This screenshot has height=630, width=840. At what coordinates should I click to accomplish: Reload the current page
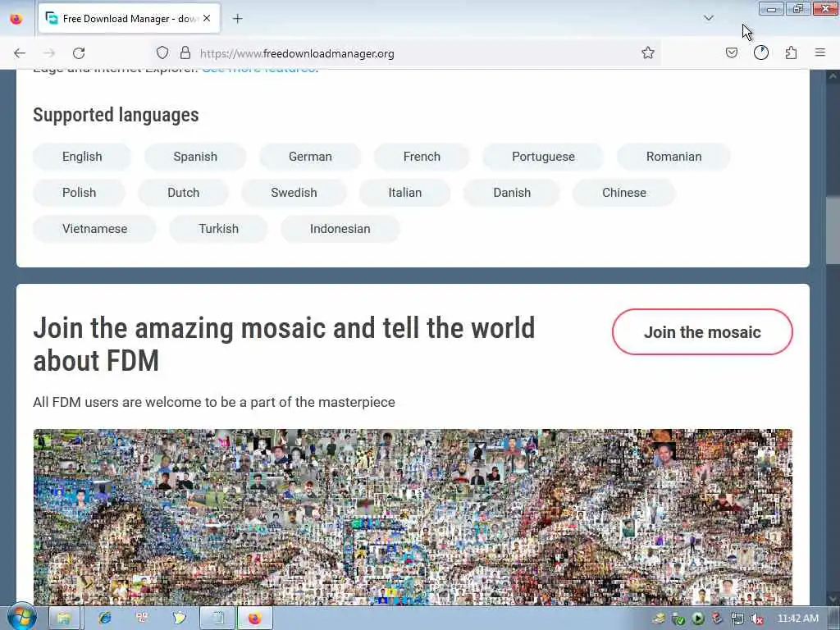pyautogui.click(x=79, y=53)
